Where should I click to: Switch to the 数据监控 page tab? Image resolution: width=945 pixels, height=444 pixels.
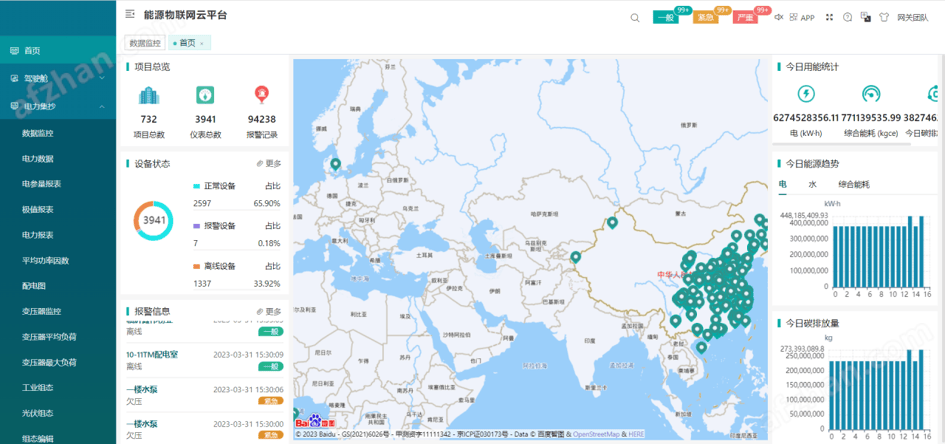point(145,43)
